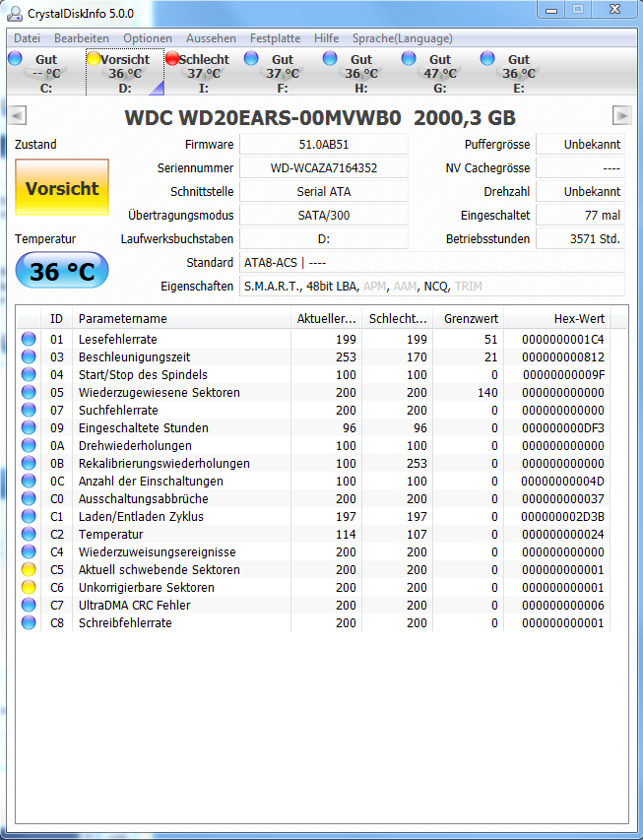Click status icon for Rekalibrierungswiederholungen row
643x840 pixels.
pos(29,463)
